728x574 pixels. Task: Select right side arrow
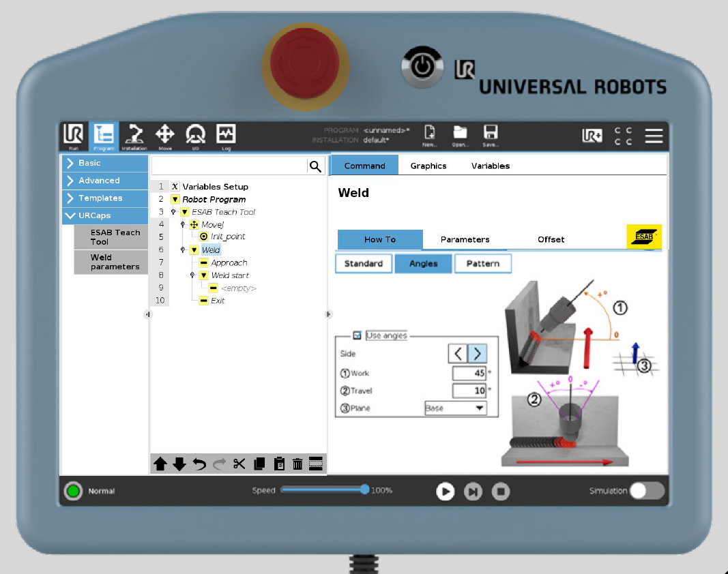(478, 354)
